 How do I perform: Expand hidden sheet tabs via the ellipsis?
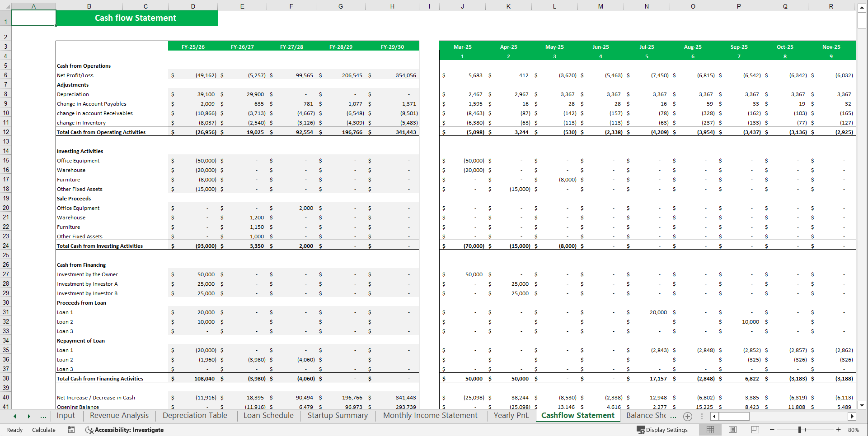click(x=43, y=416)
